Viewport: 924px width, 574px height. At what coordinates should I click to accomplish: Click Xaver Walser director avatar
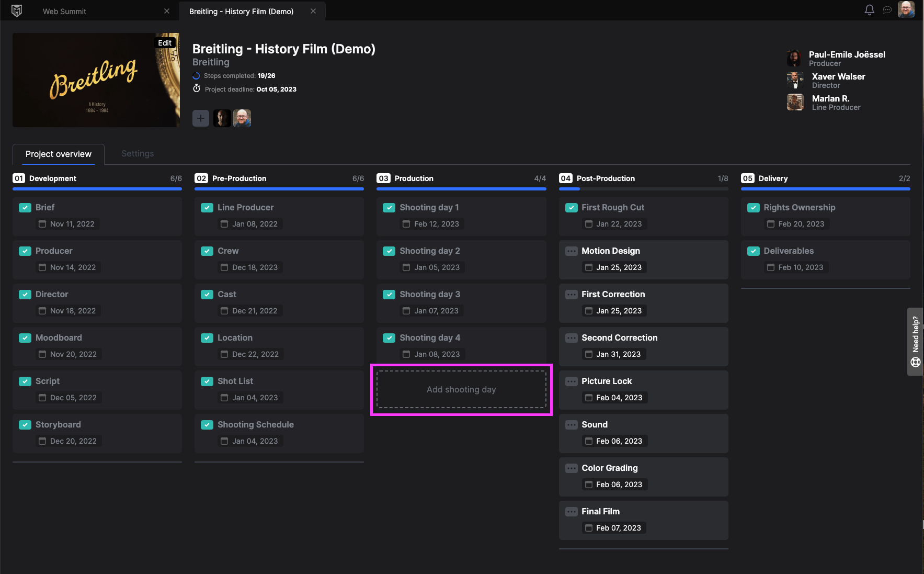point(795,80)
